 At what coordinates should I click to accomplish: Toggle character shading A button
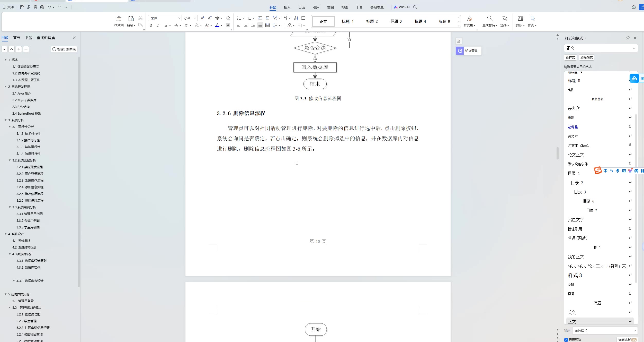coord(228,25)
